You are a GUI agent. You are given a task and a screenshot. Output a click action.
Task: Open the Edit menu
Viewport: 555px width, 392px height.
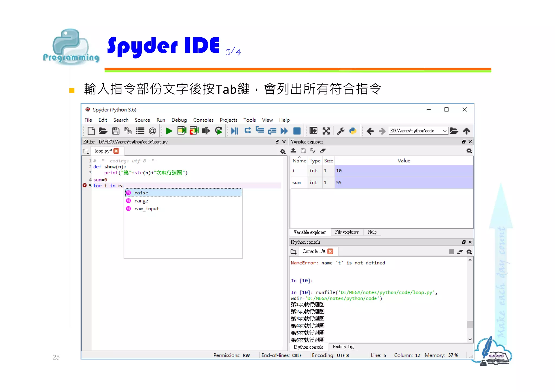click(x=103, y=120)
